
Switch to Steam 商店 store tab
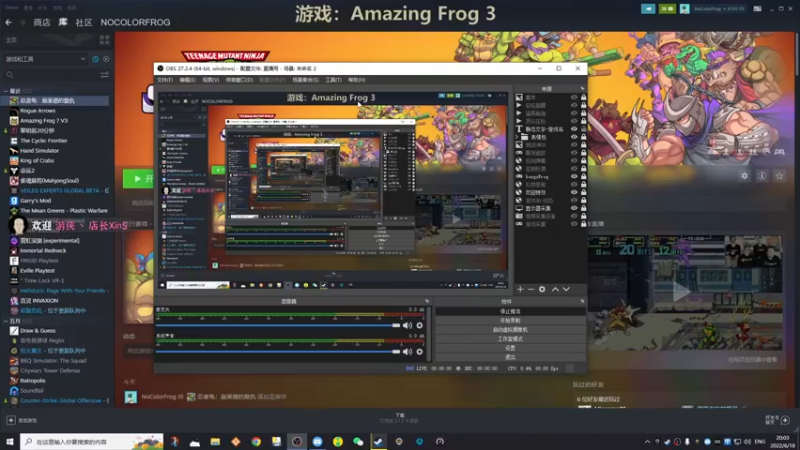pyautogui.click(x=42, y=22)
